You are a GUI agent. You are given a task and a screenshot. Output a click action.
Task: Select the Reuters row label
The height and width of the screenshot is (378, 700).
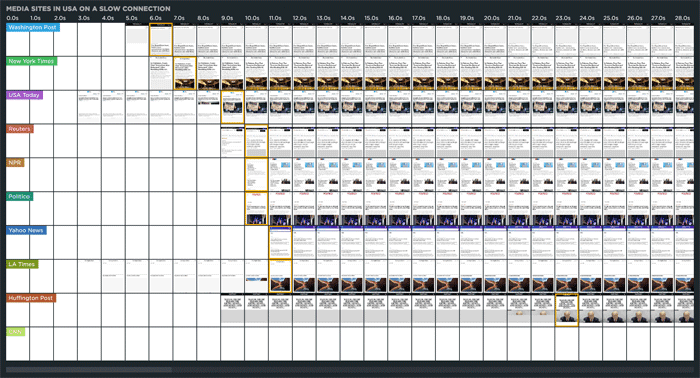pos(20,129)
